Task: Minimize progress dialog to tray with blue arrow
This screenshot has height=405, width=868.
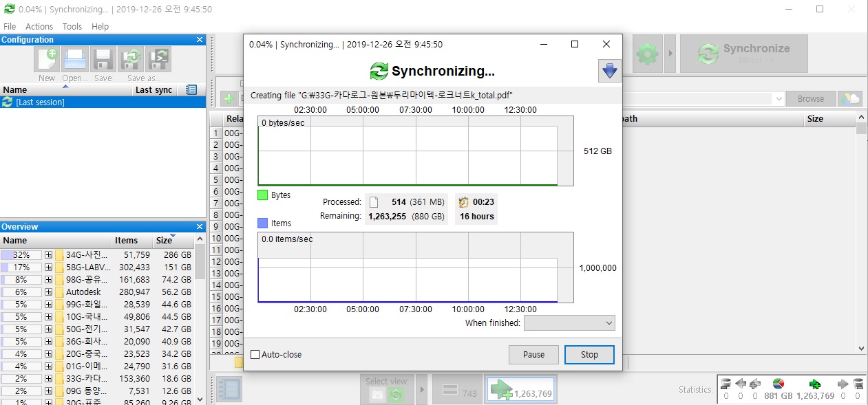Action: 609,71
